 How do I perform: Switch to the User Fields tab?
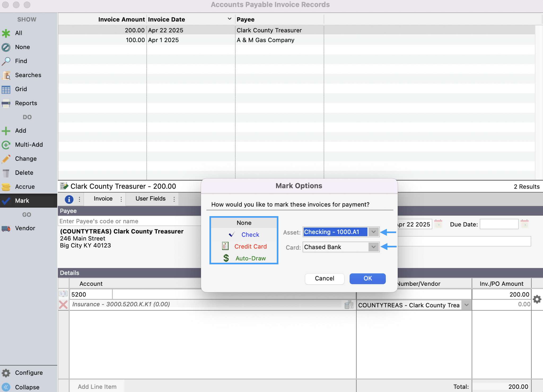tap(150, 199)
